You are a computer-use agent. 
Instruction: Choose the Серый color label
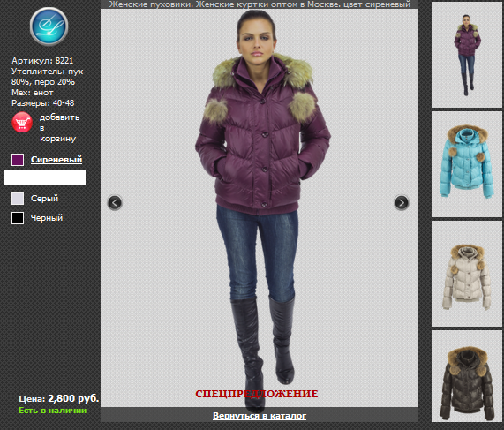click(x=45, y=199)
